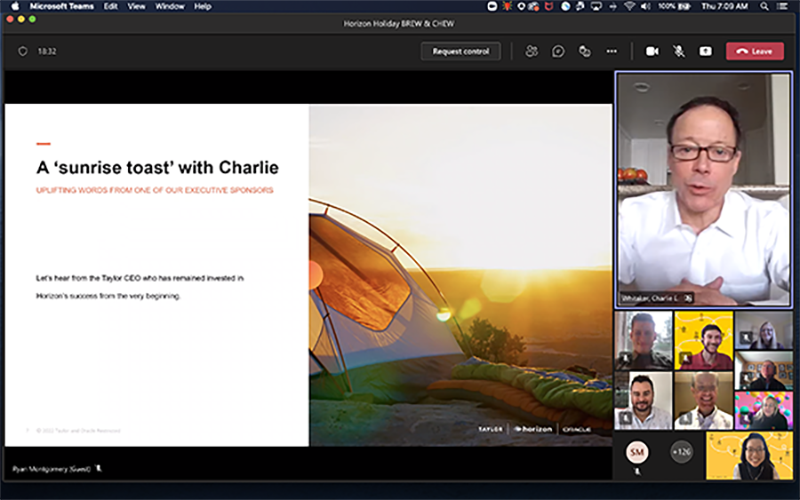
Task: Click the SM participant avatar
Action: click(637, 452)
